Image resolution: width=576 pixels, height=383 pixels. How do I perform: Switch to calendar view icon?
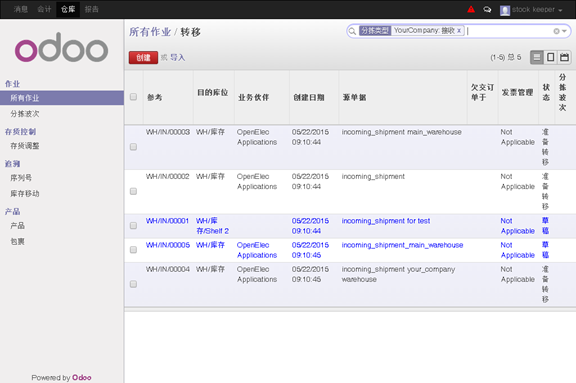[x=564, y=57]
